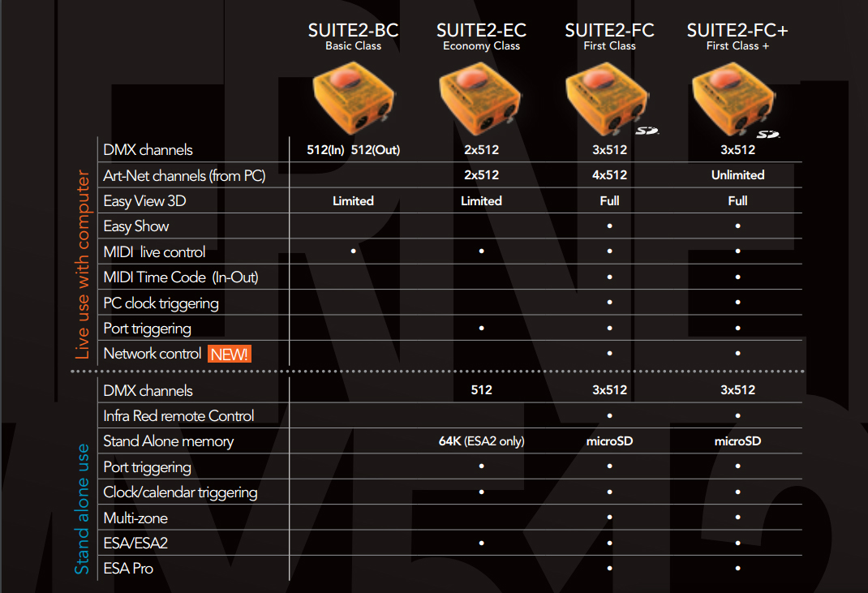Click the "4x512" Art-Net cell
The image size is (868, 593).
tap(609, 175)
